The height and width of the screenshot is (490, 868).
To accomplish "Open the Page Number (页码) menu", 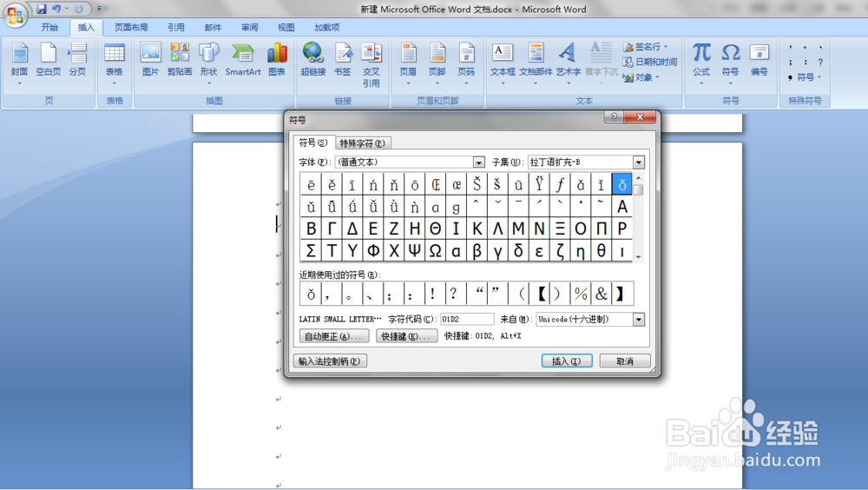I will 466,63.
